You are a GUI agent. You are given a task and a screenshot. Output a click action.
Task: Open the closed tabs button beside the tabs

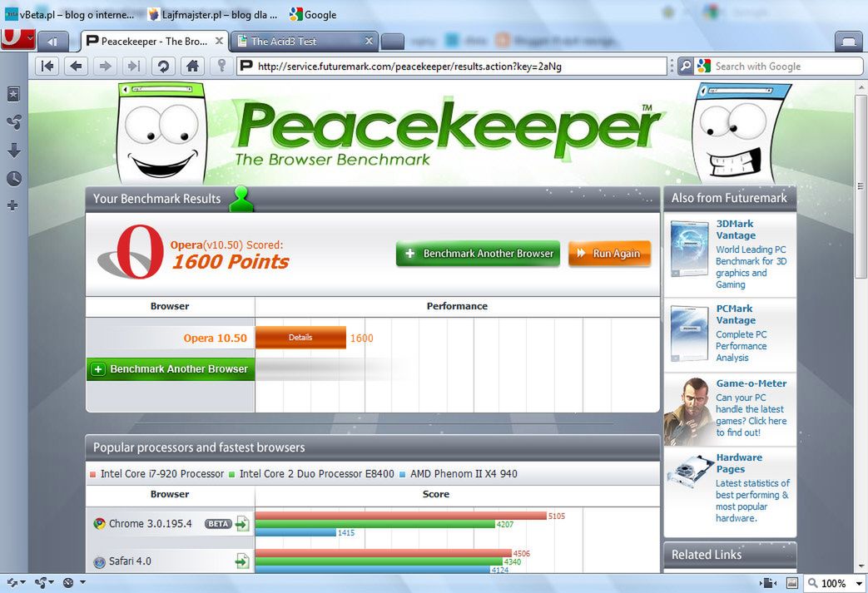[849, 42]
